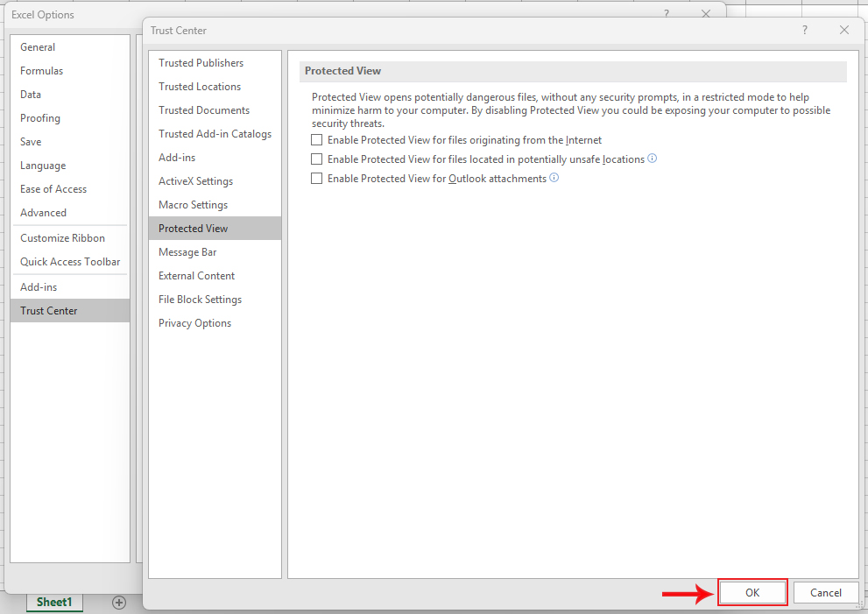
Task: Select Trusted Locations in sidebar
Action: click(x=200, y=87)
